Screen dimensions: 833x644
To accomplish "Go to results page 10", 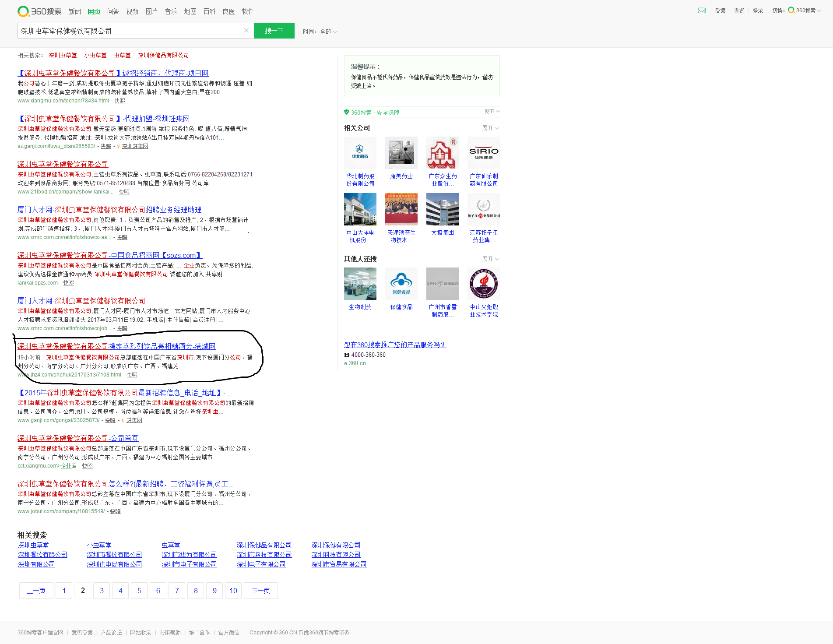I will point(233,591).
